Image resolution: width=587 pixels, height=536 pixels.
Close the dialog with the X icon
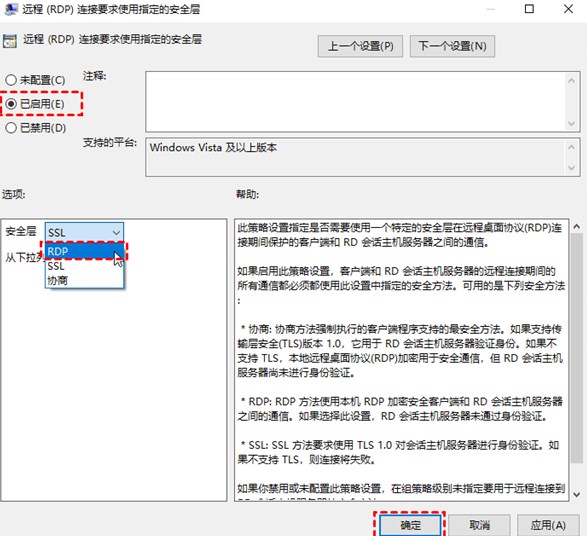point(568,9)
